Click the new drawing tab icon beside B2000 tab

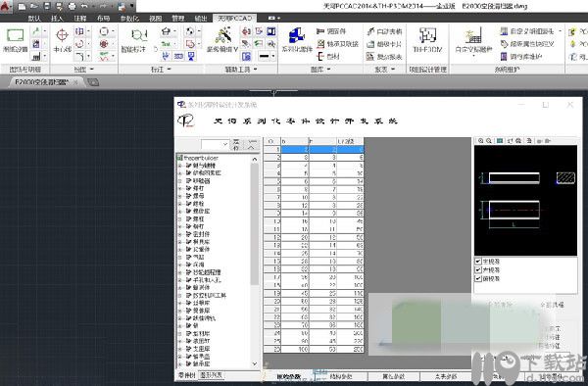click(x=93, y=82)
